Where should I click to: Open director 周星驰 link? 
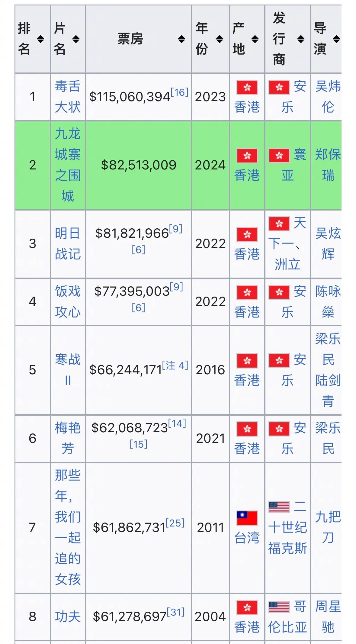tap(328, 617)
